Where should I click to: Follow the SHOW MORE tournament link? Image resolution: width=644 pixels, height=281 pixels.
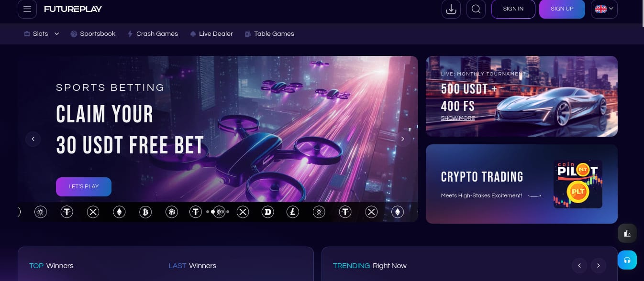[x=458, y=118]
